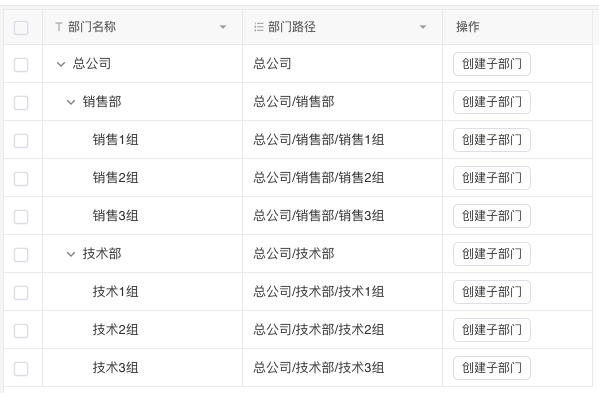Select the 销售3组 department name
599x393 pixels.
[x=115, y=216]
